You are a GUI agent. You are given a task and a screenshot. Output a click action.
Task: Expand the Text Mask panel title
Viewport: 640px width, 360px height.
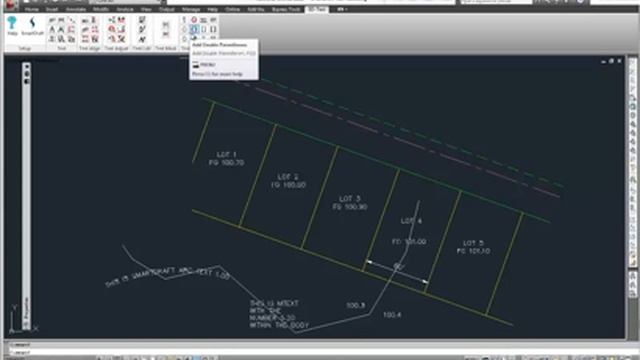(x=166, y=48)
